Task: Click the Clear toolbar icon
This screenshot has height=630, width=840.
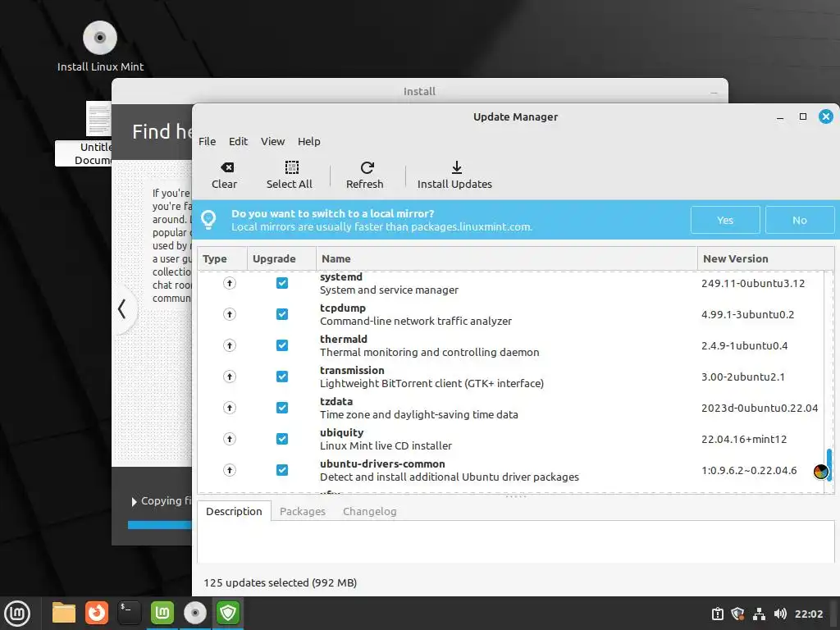Action: pos(227,167)
